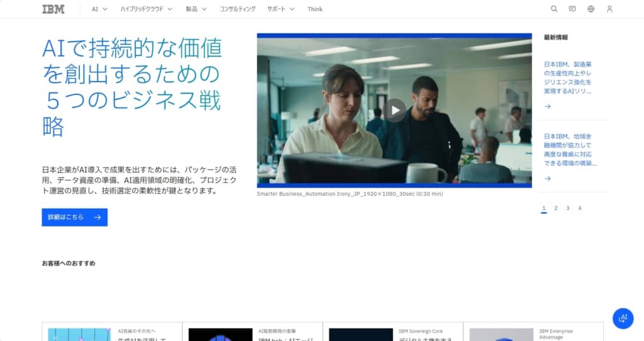The width and height of the screenshot is (644, 341).
Task: Open the search magnifier icon
Action: point(554,9)
